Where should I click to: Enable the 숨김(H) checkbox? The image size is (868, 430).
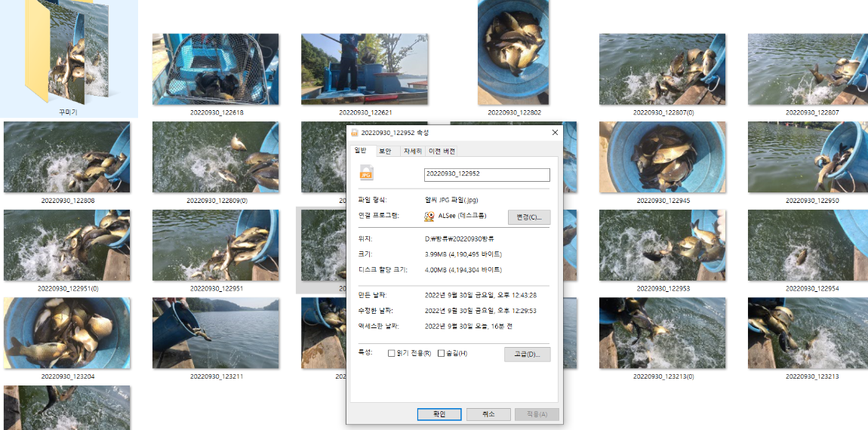tap(442, 353)
